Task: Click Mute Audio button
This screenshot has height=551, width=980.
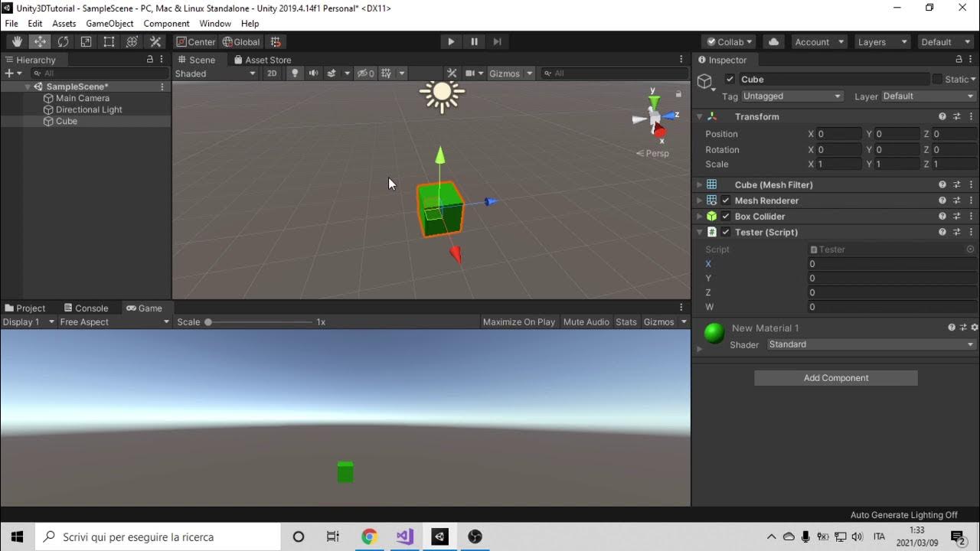Action: coord(586,322)
